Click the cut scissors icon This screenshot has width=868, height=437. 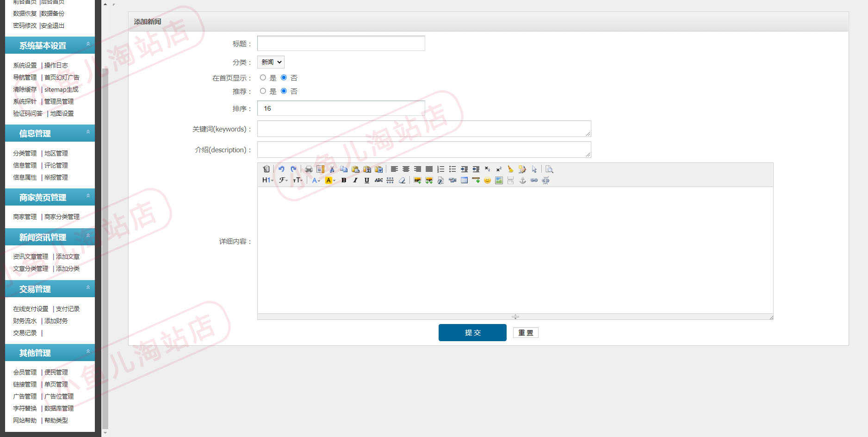[x=332, y=169]
